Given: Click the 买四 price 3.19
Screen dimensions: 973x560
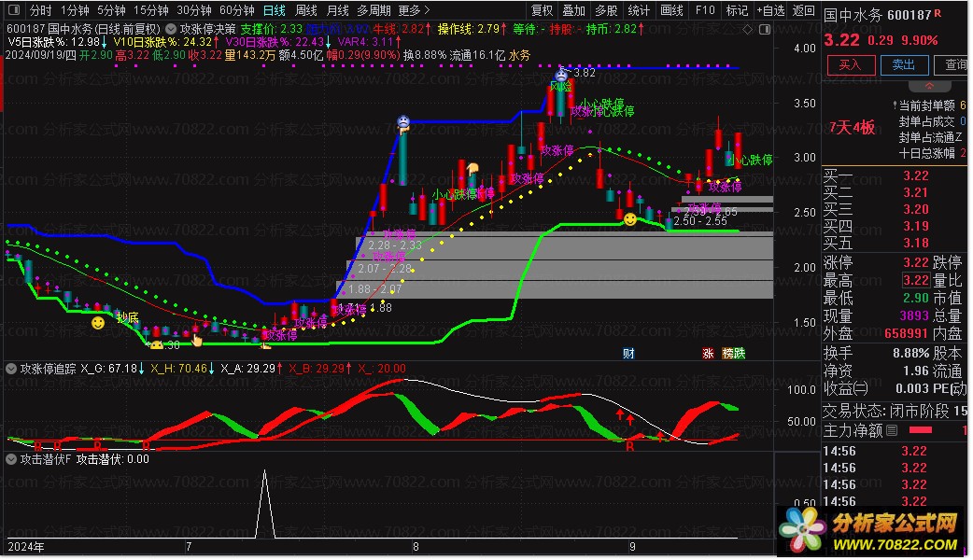Looking at the screenshot, I should [x=916, y=226].
